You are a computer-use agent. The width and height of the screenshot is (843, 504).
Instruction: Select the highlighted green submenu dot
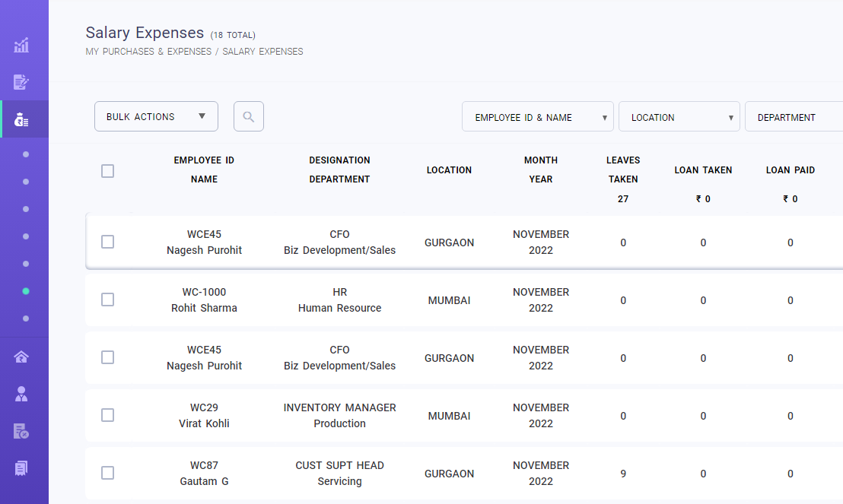click(26, 291)
